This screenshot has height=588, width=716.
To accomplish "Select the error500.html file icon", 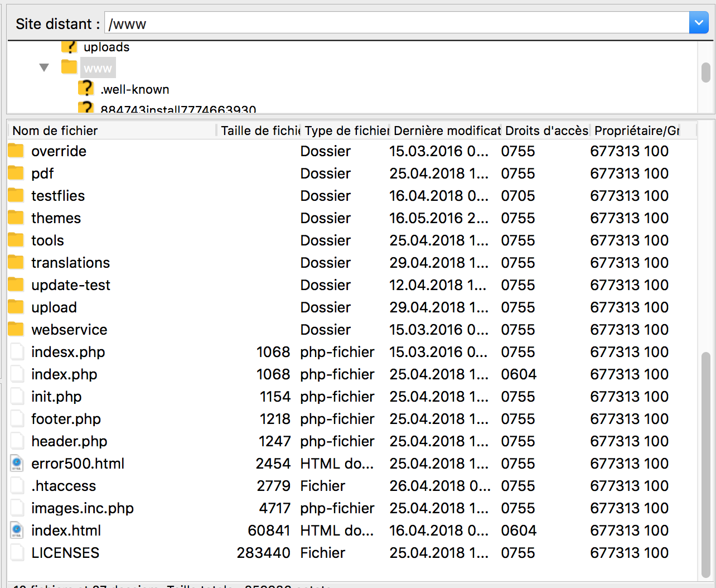I will tap(17, 463).
